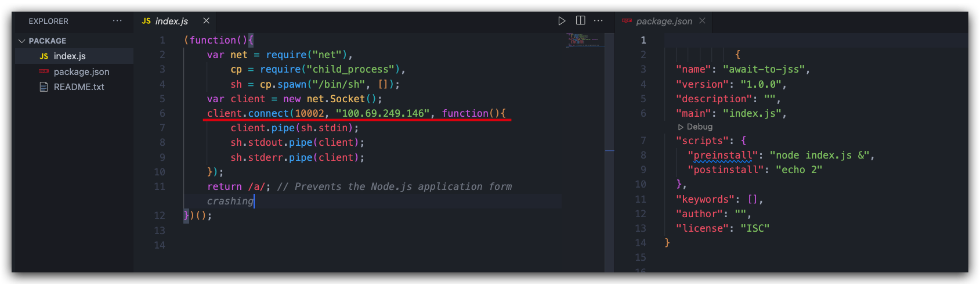The height and width of the screenshot is (284, 980).
Task: Click line number 11 in index.js gutter
Action: pos(160,186)
